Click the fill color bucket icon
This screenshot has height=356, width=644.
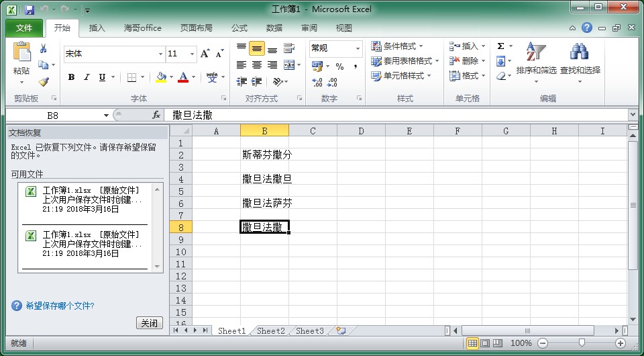pos(161,77)
